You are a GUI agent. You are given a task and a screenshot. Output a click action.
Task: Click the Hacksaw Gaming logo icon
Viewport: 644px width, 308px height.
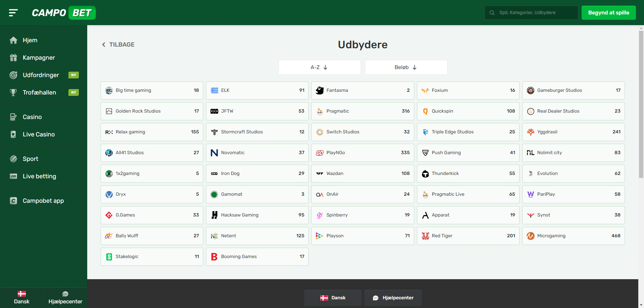click(x=214, y=215)
